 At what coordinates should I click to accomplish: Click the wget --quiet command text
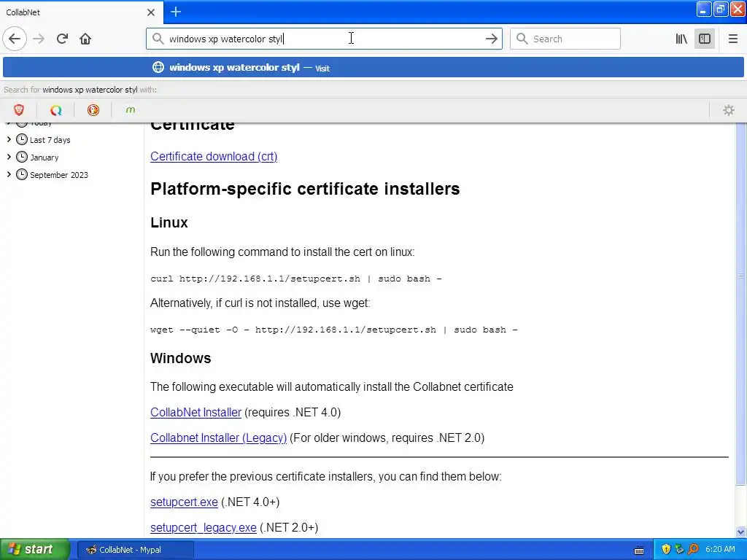pyautogui.click(x=334, y=330)
